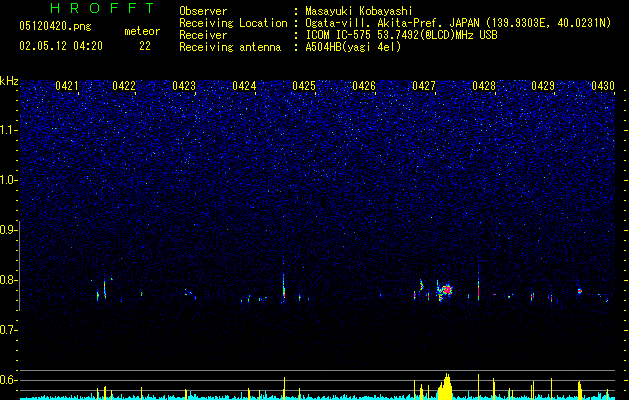Click the 0423 time marker
The image size is (629, 400).
coord(184,86)
